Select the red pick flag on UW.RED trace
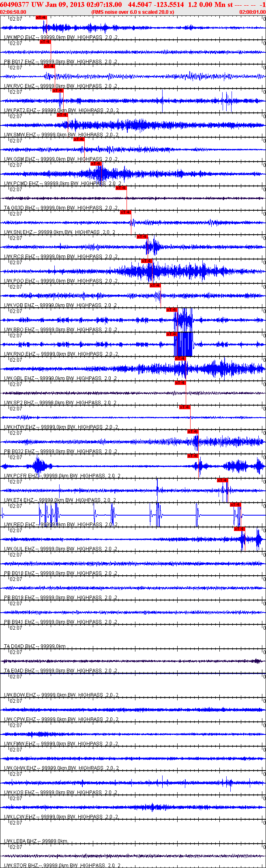This screenshot has width=266, height=868. [236, 505]
